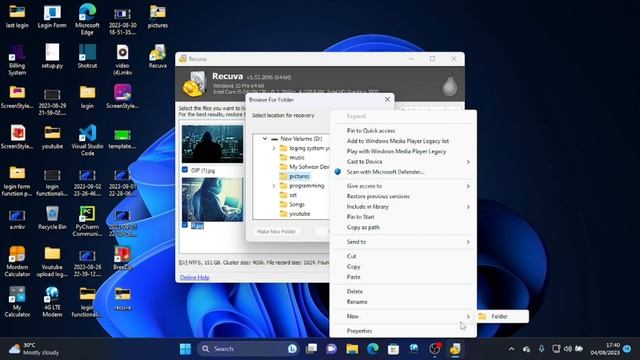Expand the loging system folder node

[x=274, y=148]
